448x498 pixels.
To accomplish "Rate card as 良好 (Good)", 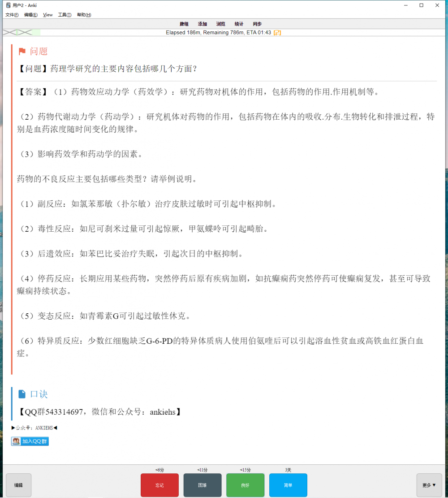I will point(245,485).
